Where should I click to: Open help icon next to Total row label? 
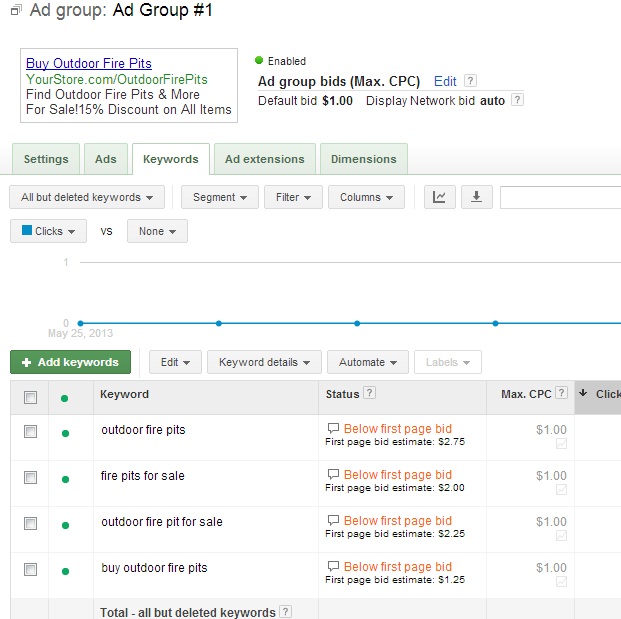coord(285,611)
